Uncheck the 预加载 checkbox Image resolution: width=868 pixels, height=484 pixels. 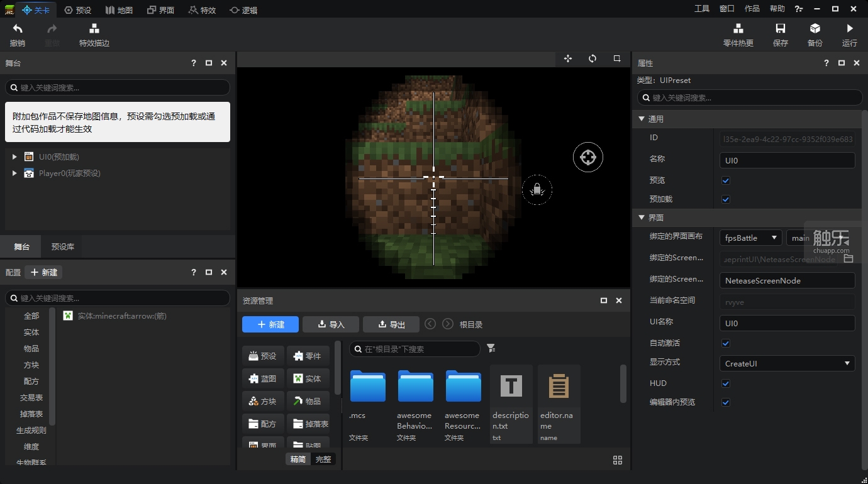725,199
